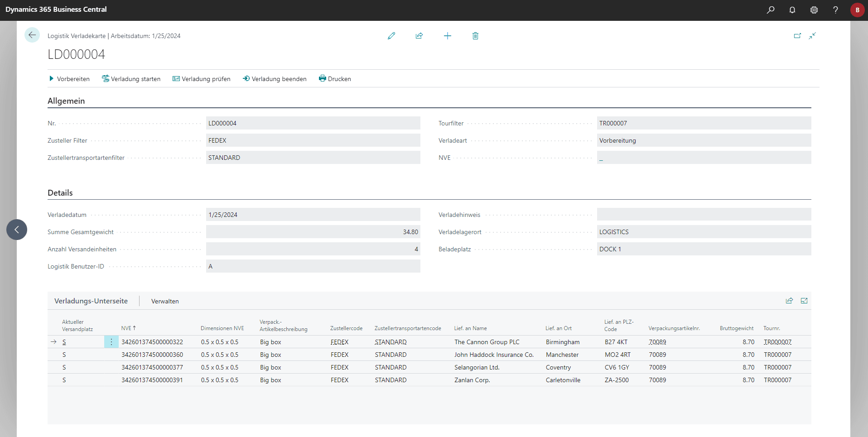Click the page title LD000004
868x437 pixels.
tap(76, 54)
